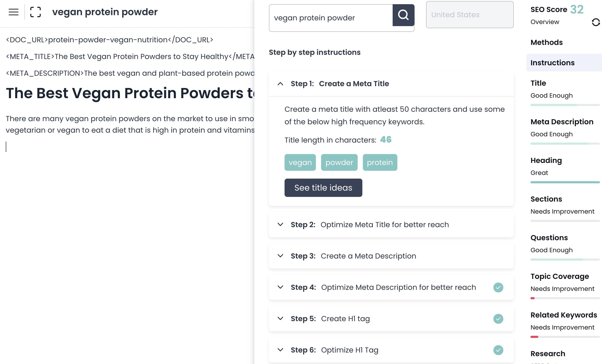The height and width of the screenshot is (364, 602).
Task: Select the 'protein' keyword tag
Action: pos(380,162)
